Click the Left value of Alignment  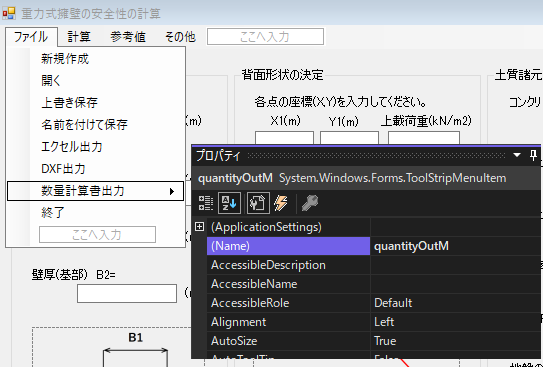click(x=455, y=322)
